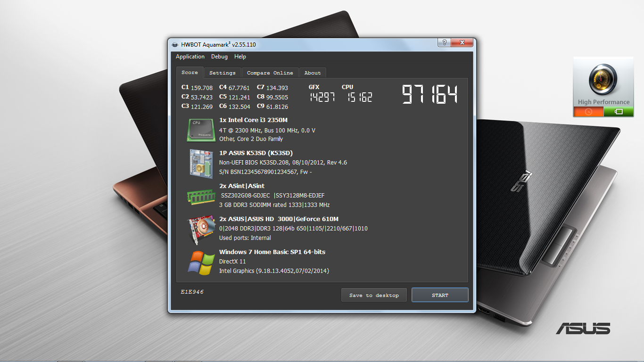The height and width of the screenshot is (362, 644).
Task: Click the '0|2048 DDR3|DDR3' specs line
Action: click(x=293, y=229)
